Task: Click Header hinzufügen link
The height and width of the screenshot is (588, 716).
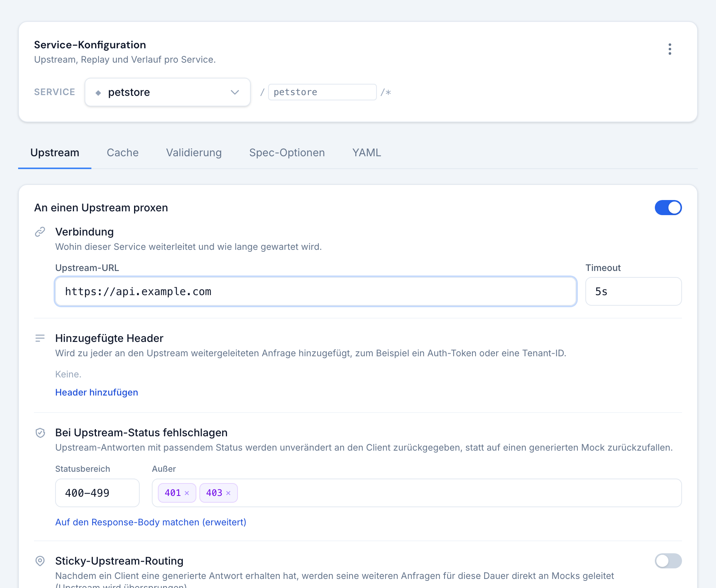Action: [x=97, y=393]
